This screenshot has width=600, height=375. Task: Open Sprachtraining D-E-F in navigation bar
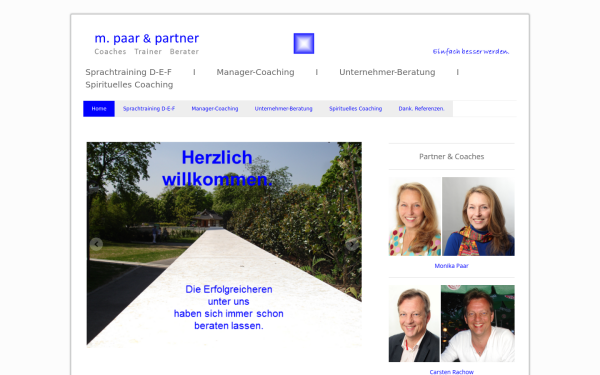coord(149,109)
